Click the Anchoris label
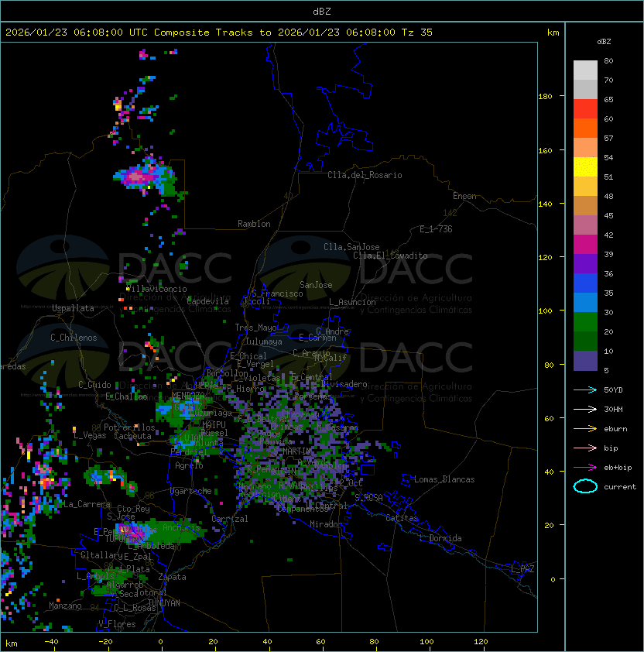 click(181, 527)
